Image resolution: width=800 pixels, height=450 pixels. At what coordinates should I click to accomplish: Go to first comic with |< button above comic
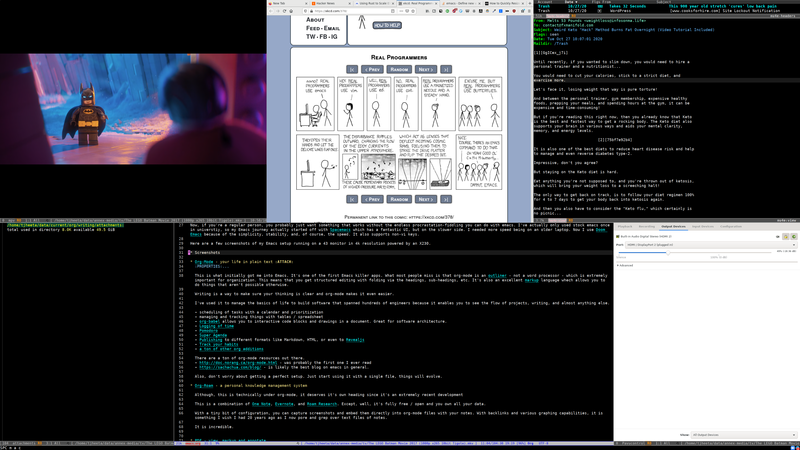pyautogui.click(x=352, y=69)
